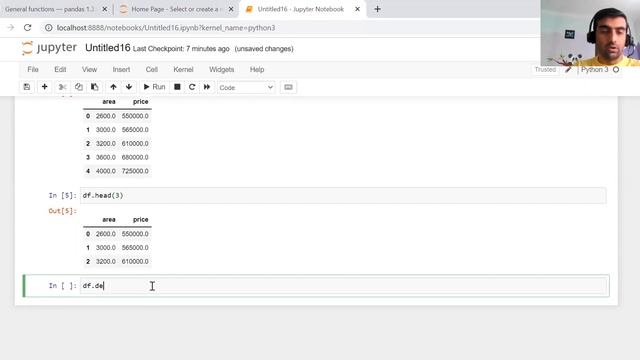Restart the kernel icon
Image resolution: width=640 pixels, height=360 pixels.
click(192, 87)
